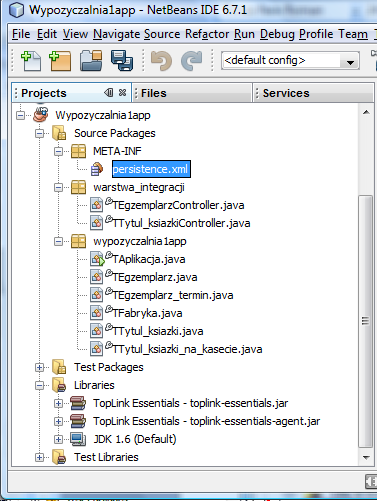Click the TEgzemplarz.java file icon

point(96,277)
